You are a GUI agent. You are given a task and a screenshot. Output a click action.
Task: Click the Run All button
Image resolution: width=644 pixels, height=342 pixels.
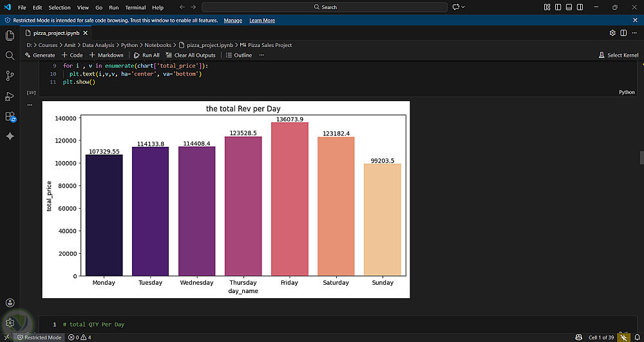coord(147,55)
